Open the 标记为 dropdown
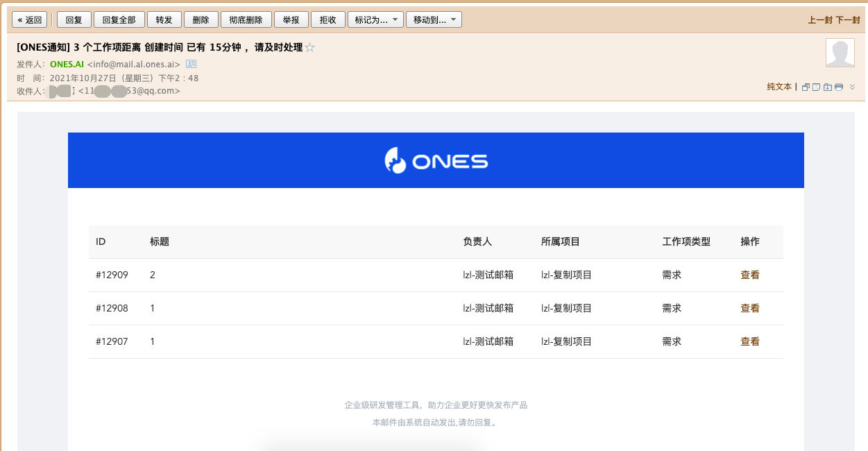Viewport: 868px width, 451px height. point(375,20)
